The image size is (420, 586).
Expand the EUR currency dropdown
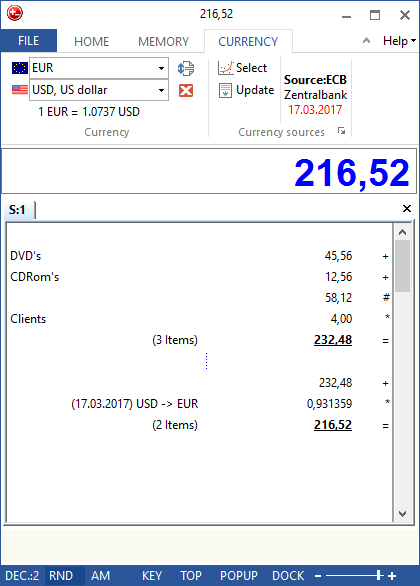[x=161, y=68]
